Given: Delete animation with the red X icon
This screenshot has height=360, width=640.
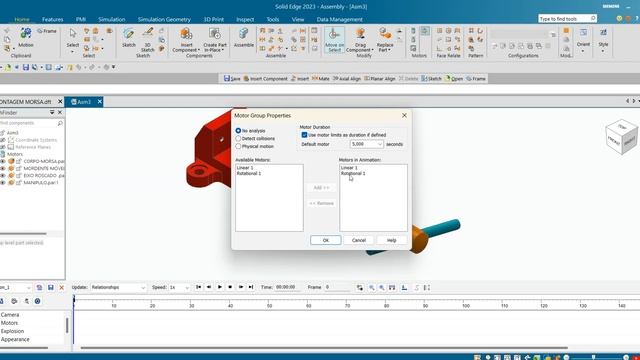Looking at the screenshot, I should [x=62, y=287].
